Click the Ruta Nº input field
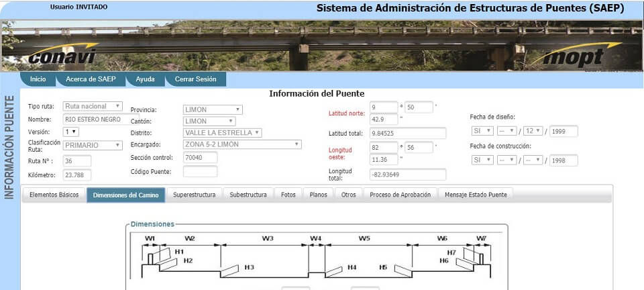Screen dimensions: 644x290 [77, 161]
